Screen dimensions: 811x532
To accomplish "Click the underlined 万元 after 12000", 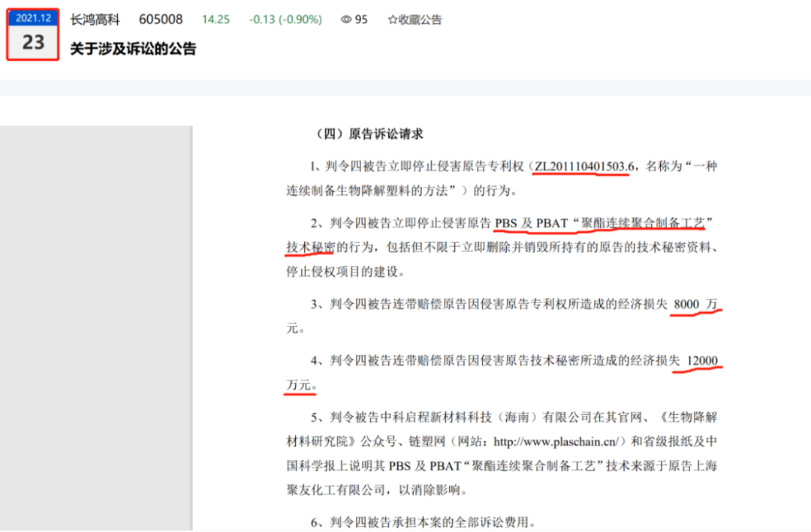I will [299, 385].
